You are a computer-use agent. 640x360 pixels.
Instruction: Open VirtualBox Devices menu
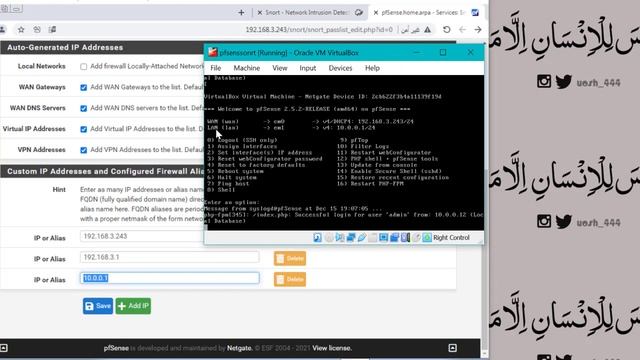click(x=340, y=68)
